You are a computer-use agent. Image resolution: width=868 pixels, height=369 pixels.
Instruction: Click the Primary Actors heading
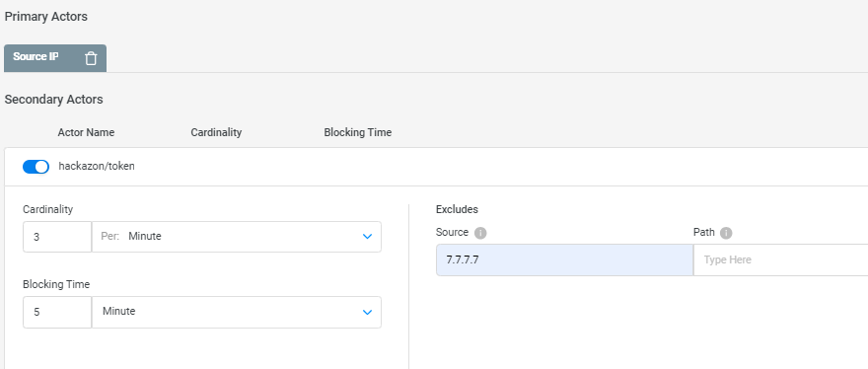pyautogui.click(x=46, y=17)
